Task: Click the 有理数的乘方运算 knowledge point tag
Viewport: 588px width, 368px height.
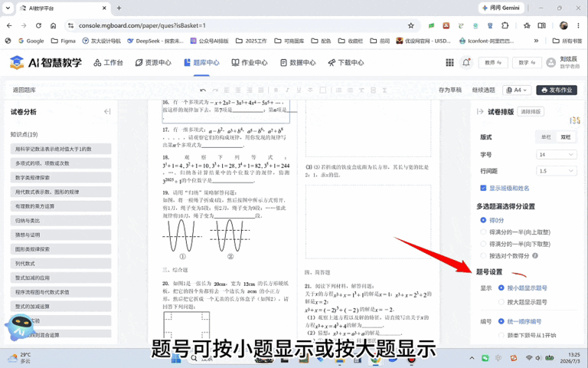Action: click(60, 206)
